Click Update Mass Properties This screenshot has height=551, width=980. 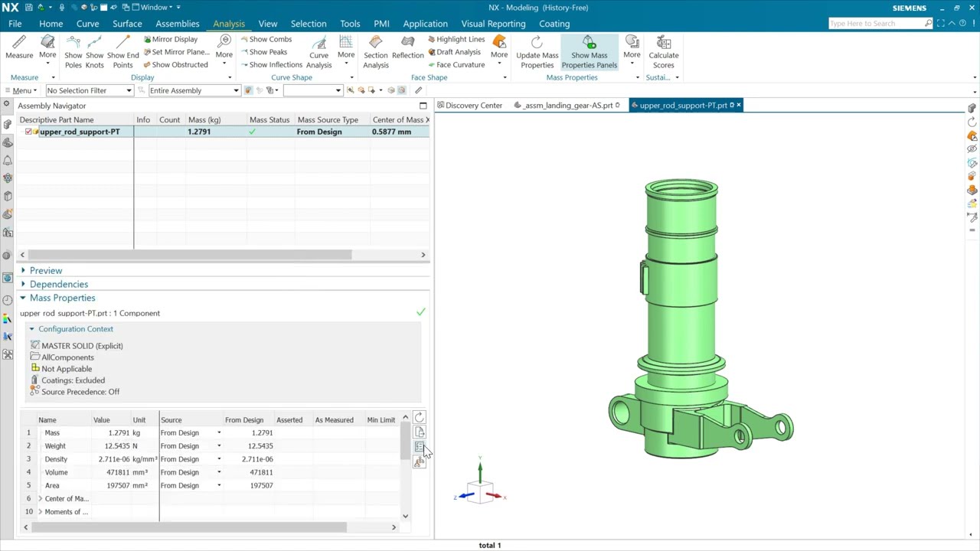coord(537,53)
